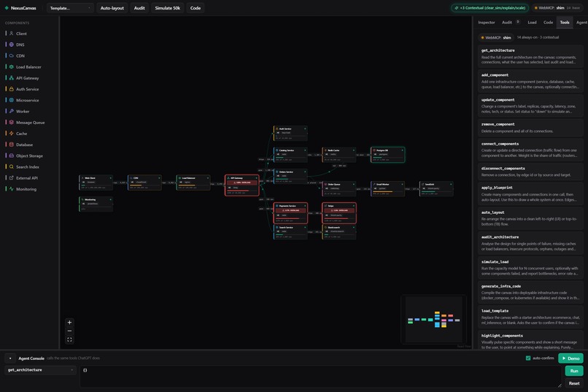The image size is (588, 392).
Task: Zoom out the canvas with minus
Action: 69,331
